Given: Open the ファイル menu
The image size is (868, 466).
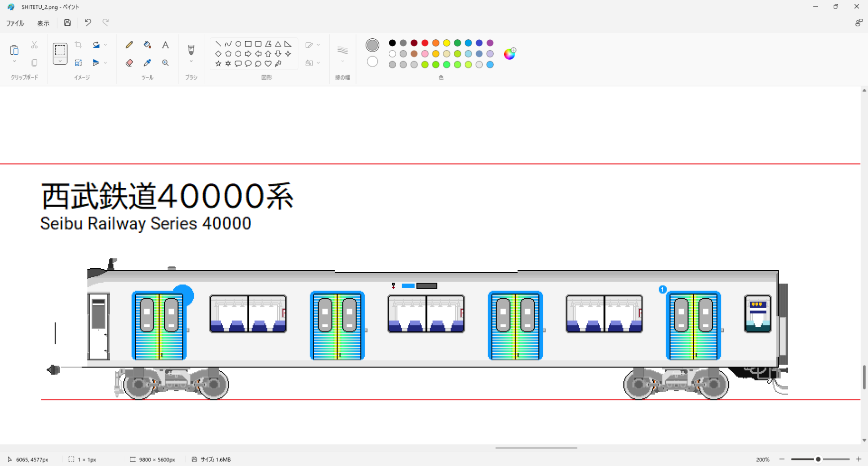Looking at the screenshot, I should click(x=15, y=23).
